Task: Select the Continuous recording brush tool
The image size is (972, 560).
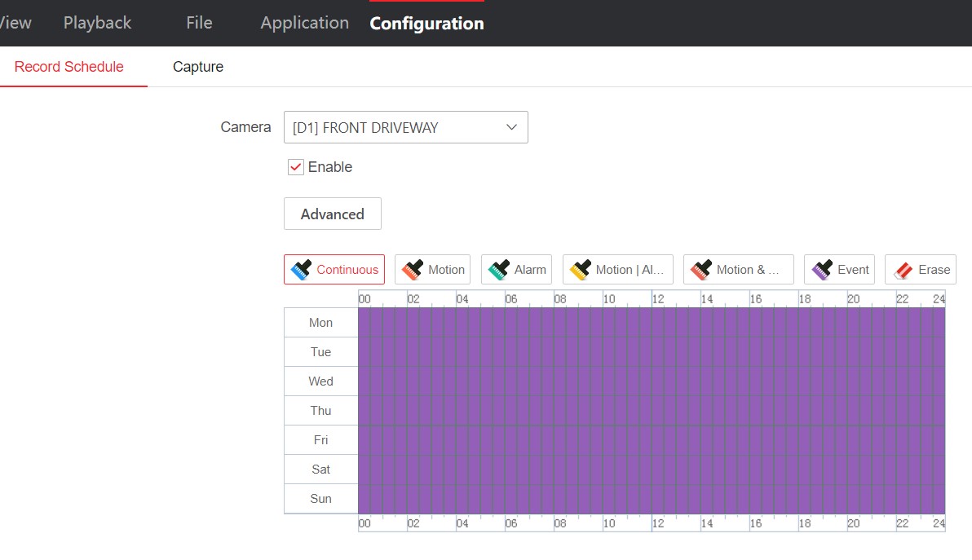Action: 334,269
